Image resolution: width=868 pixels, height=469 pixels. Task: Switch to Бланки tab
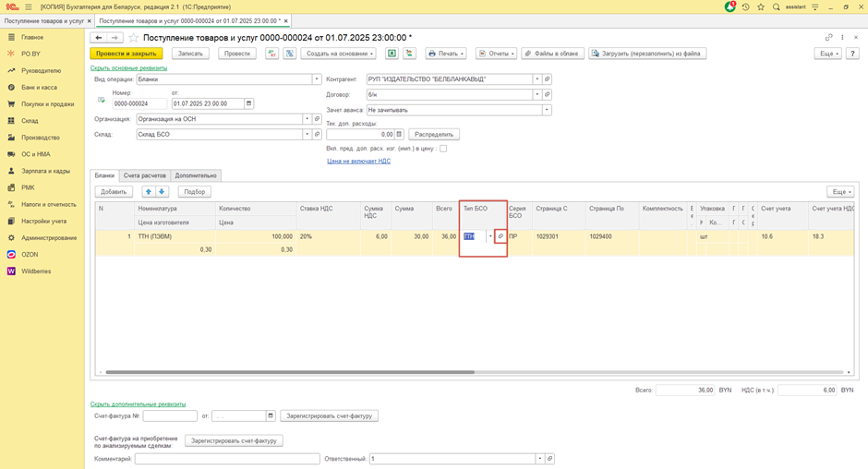coord(104,175)
